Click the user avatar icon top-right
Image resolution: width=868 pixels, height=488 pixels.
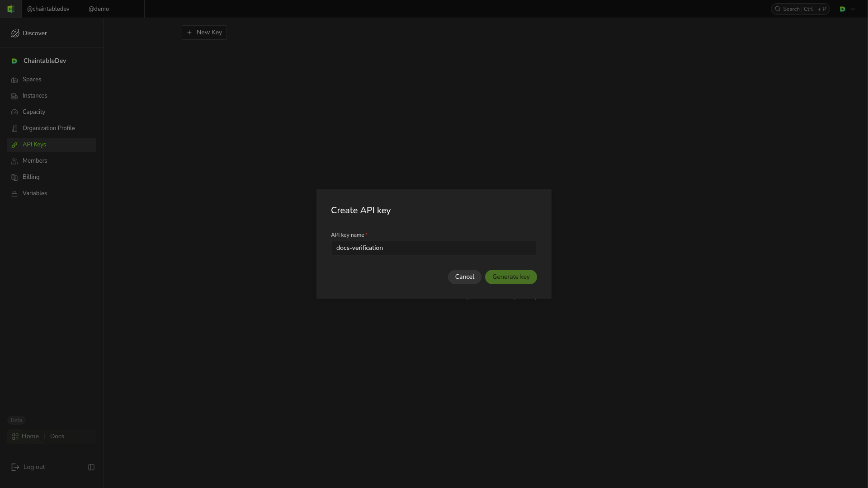point(843,9)
